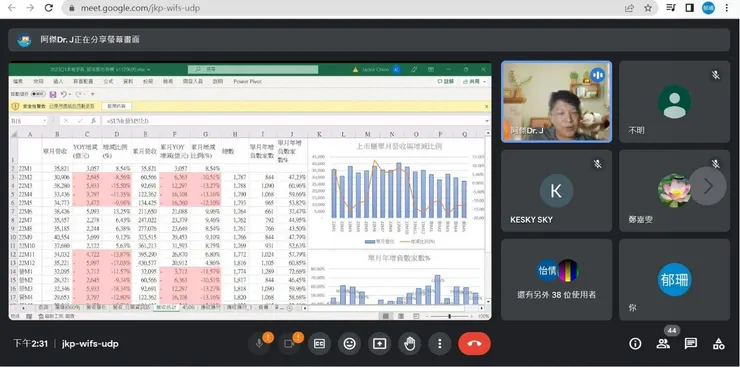740x367 pixels.
Task: Click the browser forward arrow
Action: pyautogui.click(x=30, y=8)
